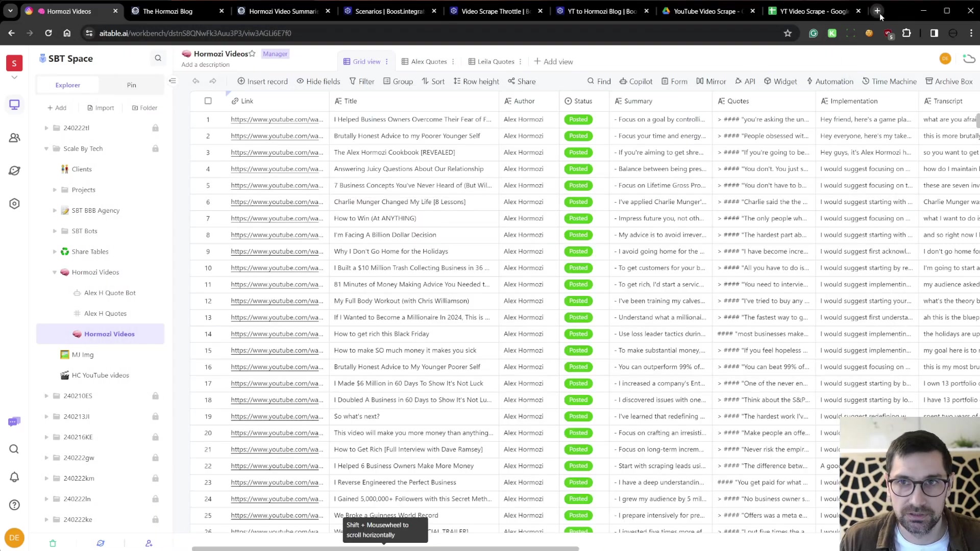Open Leila Quotes view options dots
This screenshot has height=551, width=980.
(521, 62)
